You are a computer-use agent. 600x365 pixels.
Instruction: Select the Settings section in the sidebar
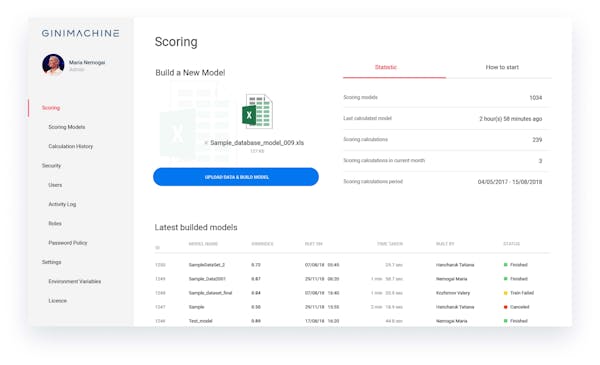[52, 262]
